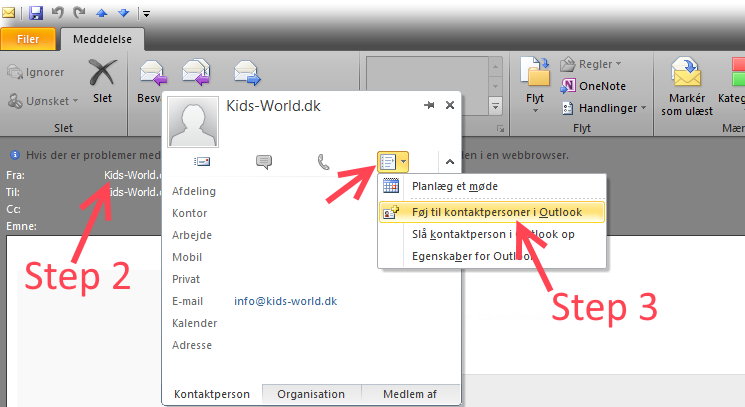This screenshot has height=407, width=745.
Task: Delete the message with Slet
Action: click(103, 81)
